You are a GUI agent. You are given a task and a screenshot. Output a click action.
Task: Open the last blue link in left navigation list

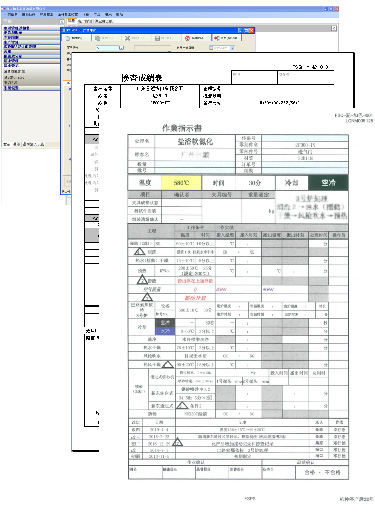pyautogui.click(x=11, y=88)
